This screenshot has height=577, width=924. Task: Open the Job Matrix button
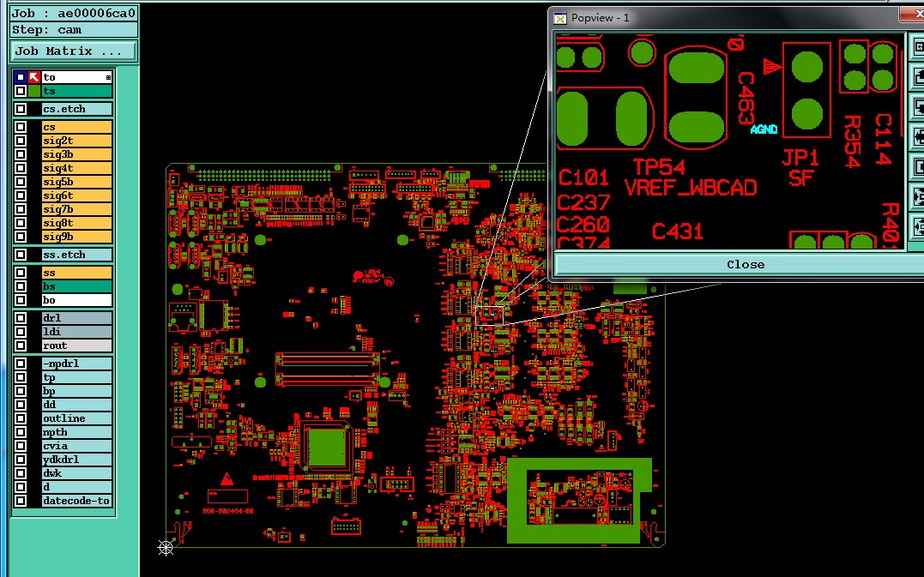click(74, 51)
